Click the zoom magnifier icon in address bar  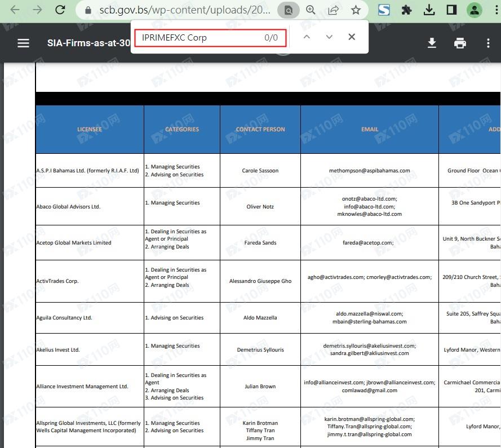pyautogui.click(x=311, y=10)
